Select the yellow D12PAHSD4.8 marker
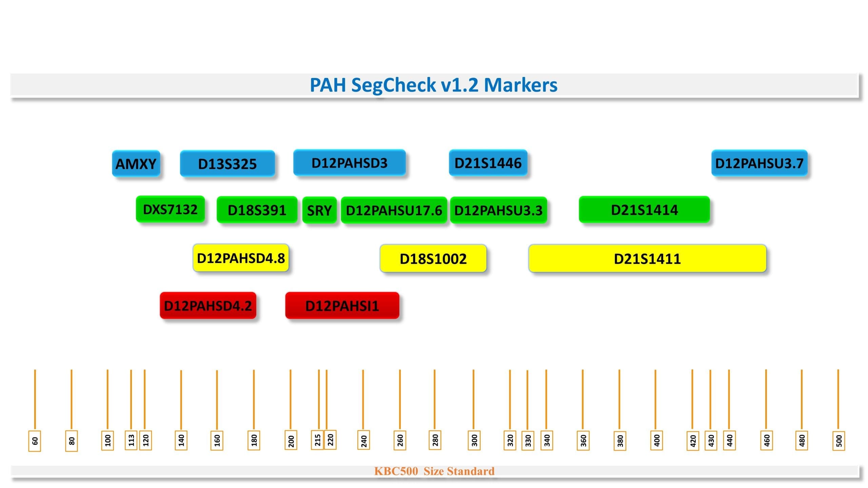This screenshot has height=488, width=868. point(241,258)
